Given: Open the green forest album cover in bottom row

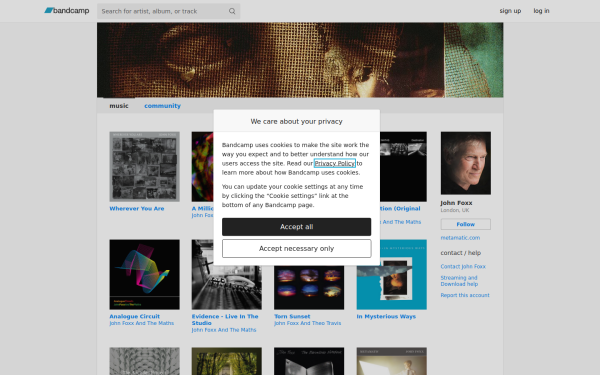Looking at the screenshot, I should [227, 361].
